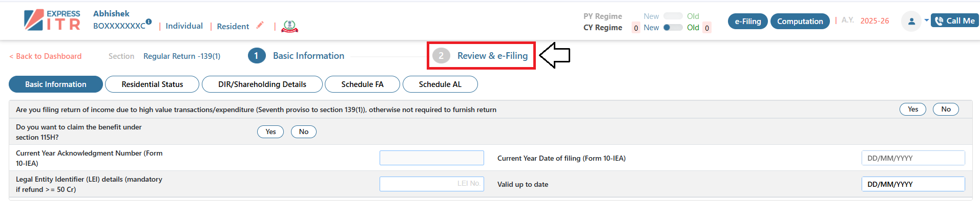Toggle the PY Regime New/Old switch
Image resolution: width=980 pixels, height=218 pixels.
pos(673,16)
